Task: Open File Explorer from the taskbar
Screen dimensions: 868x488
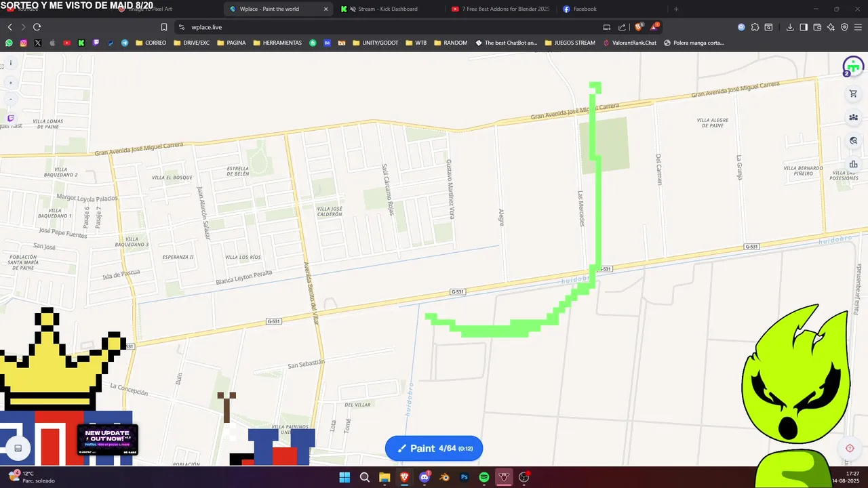Action: (x=384, y=477)
